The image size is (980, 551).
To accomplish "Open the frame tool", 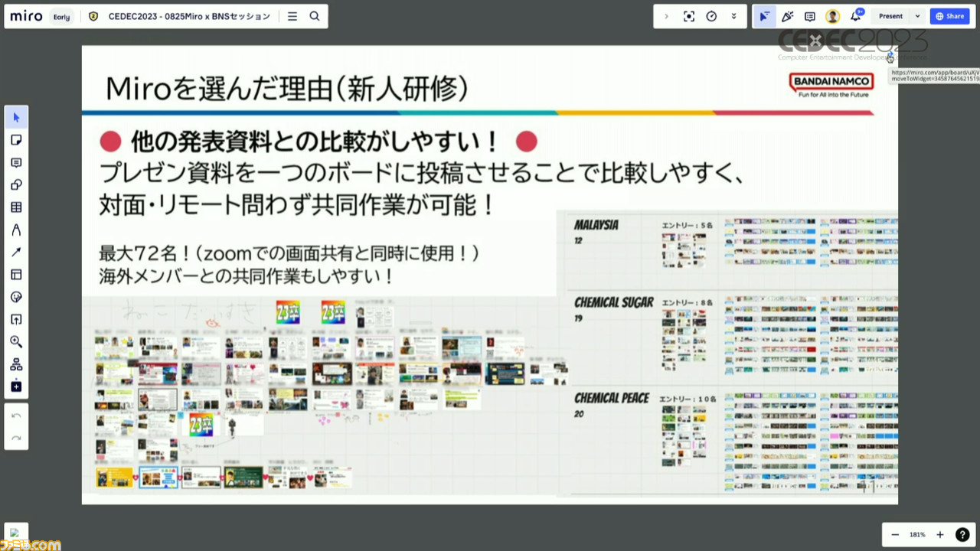I will [x=16, y=275].
